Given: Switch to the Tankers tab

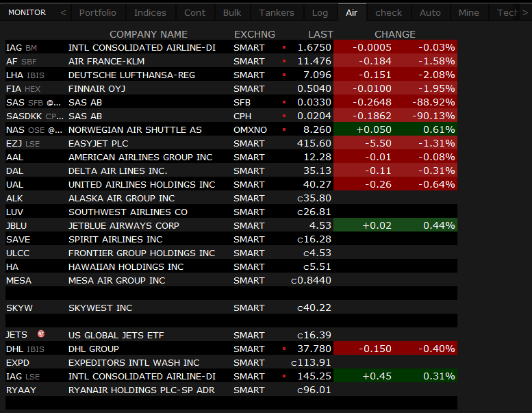Looking at the screenshot, I should [x=277, y=12].
